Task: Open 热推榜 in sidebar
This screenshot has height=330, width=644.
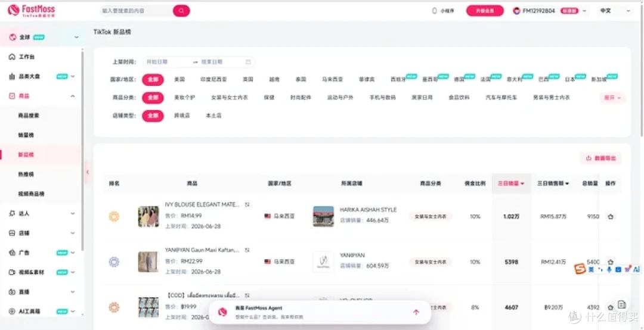Action: click(x=26, y=175)
